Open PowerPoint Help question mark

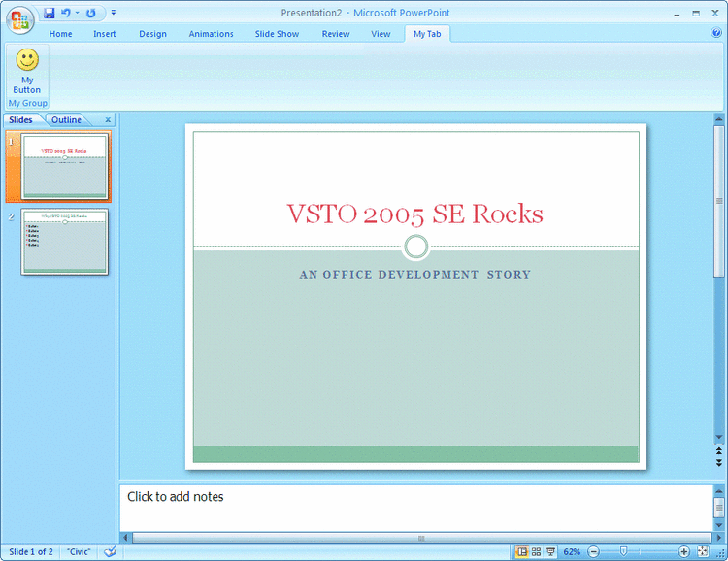716,32
